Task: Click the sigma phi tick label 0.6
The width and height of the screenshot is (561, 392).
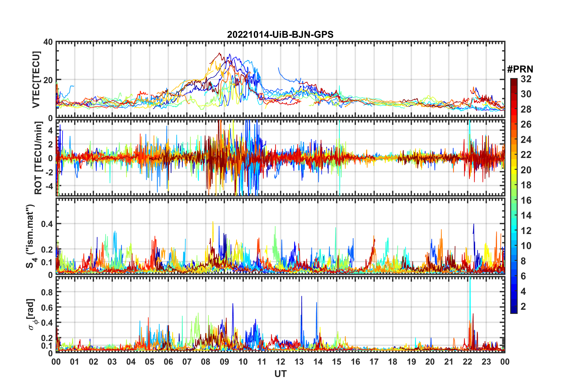Action: point(47,307)
